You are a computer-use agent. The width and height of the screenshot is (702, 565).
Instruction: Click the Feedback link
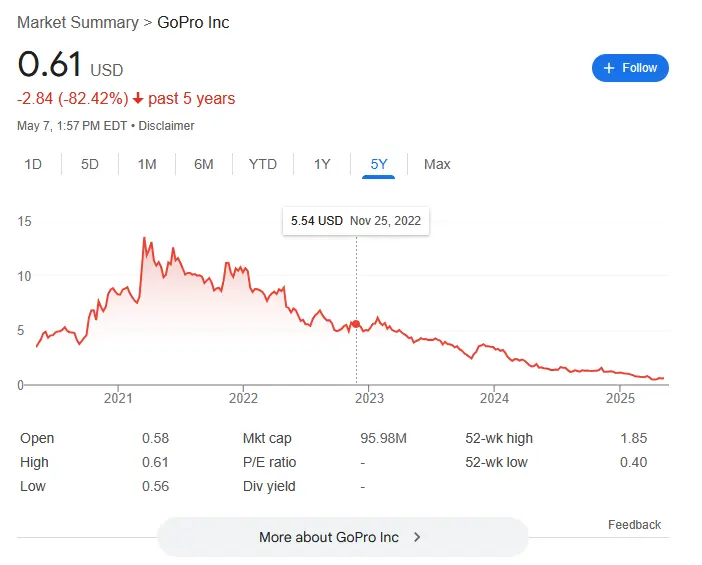point(634,524)
